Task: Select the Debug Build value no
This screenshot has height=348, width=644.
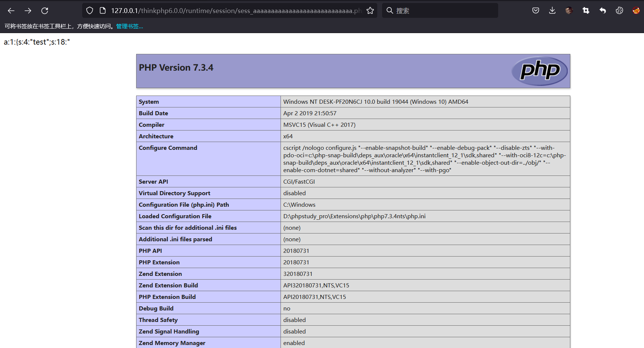Action: [x=287, y=309]
